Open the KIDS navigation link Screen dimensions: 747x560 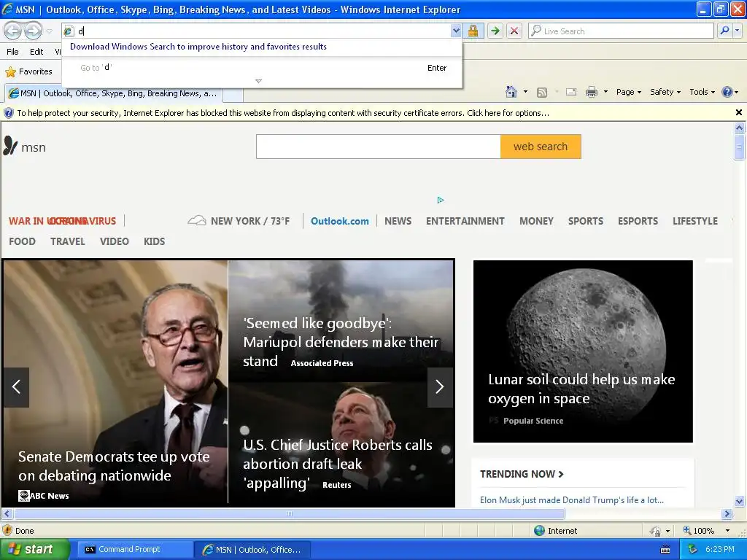point(155,241)
